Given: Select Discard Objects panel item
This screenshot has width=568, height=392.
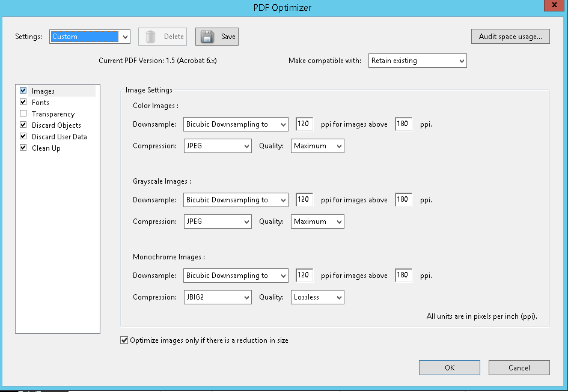Looking at the screenshot, I should click(56, 125).
